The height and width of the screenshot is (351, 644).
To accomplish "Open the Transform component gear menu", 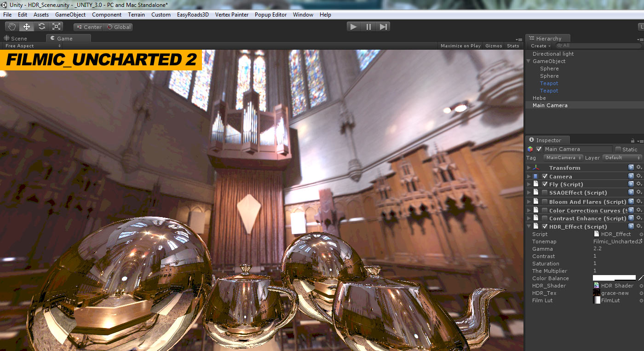I will pyautogui.click(x=639, y=167).
